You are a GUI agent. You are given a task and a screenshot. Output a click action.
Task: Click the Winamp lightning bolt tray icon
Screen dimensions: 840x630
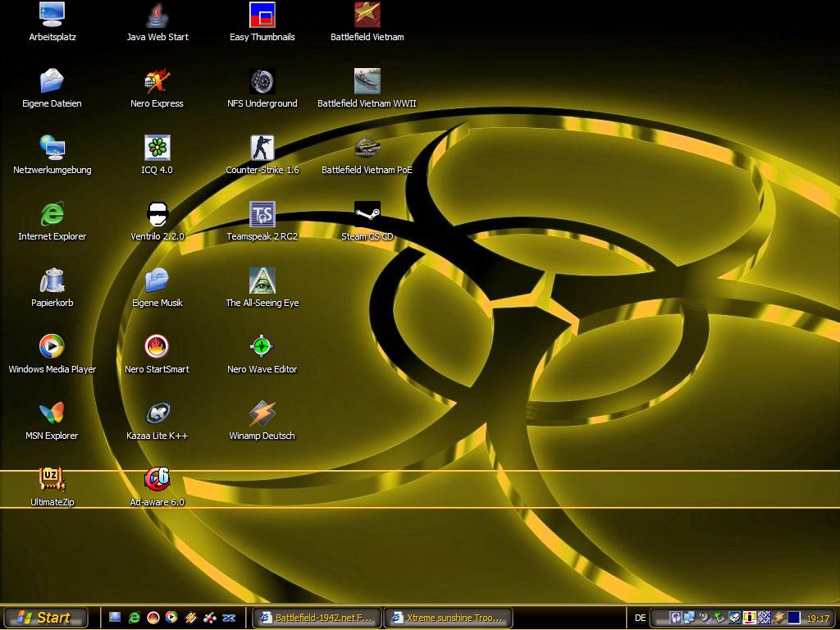coord(779,619)
